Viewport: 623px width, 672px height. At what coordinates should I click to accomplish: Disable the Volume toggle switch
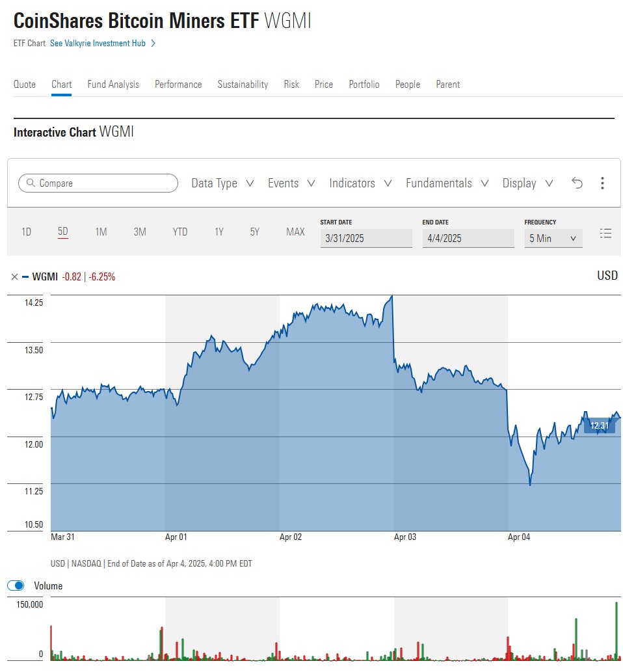pyautogui.click(x=16, y=585)
